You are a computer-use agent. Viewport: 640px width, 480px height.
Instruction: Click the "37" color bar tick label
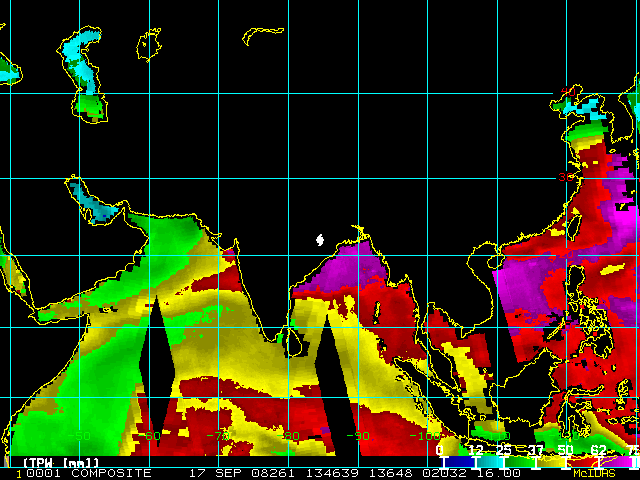tap(536, 450)
